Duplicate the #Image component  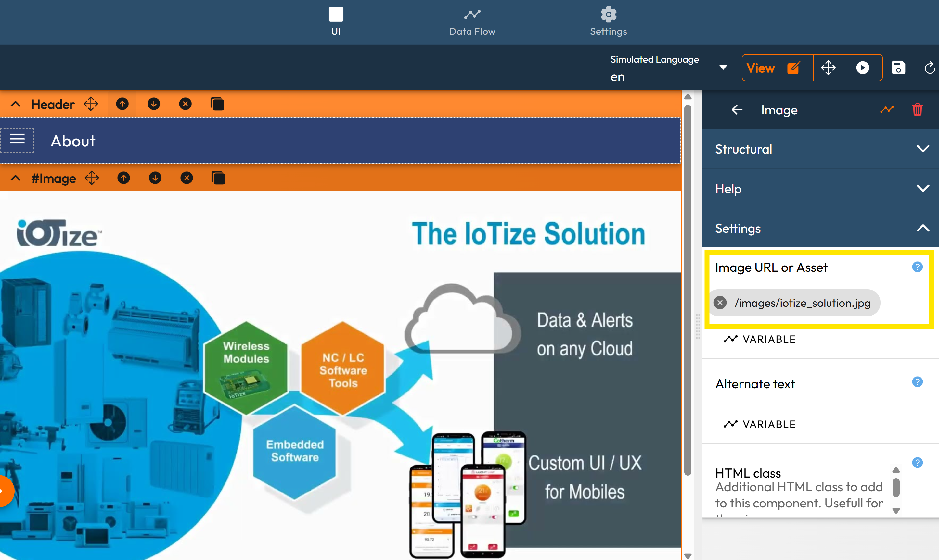218,178
